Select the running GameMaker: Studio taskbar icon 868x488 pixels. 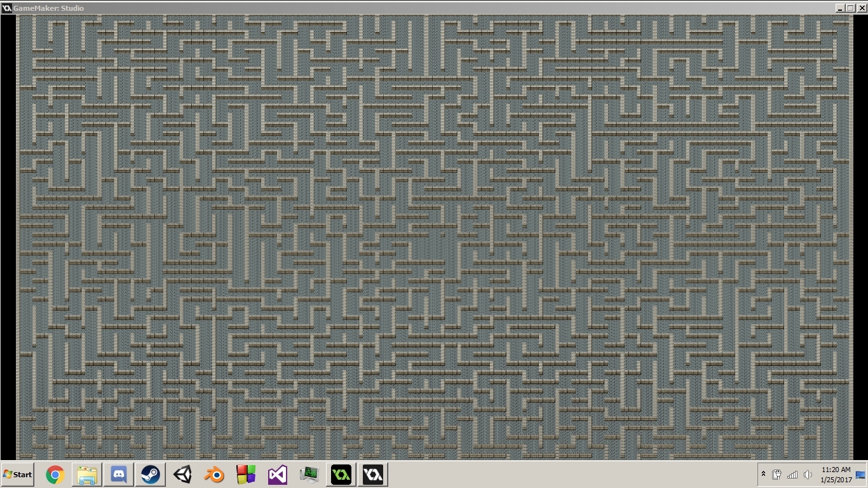[x=341, y=474]
